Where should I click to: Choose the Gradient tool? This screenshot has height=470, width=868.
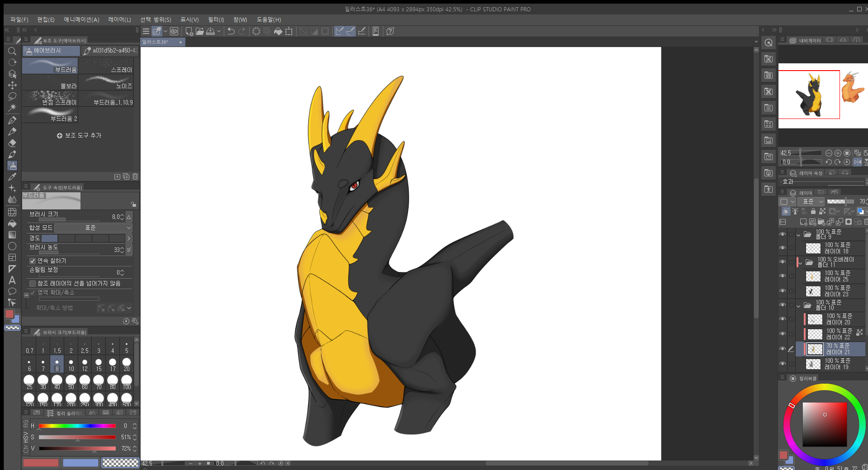point(12,235)
